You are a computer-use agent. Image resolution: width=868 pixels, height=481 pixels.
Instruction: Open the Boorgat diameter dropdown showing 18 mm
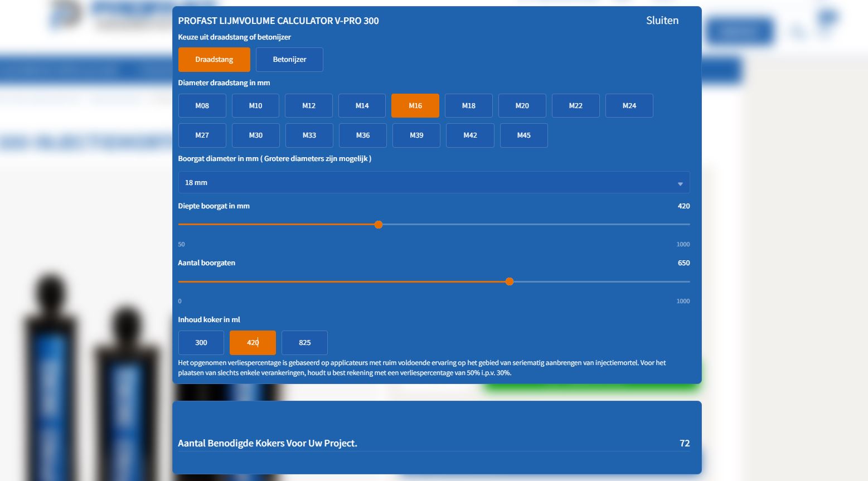coord(434,183)
